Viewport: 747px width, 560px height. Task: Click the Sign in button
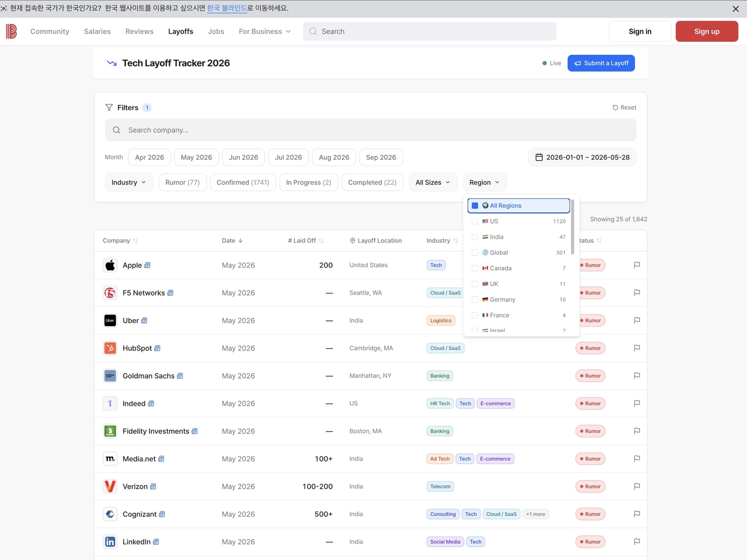point(640,32)
